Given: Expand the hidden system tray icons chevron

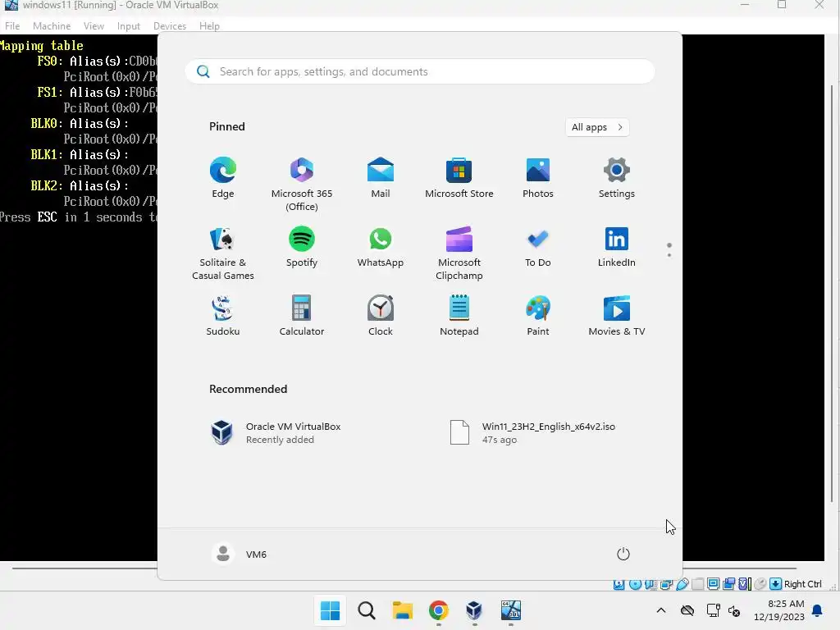Looking at the screenshot, I should (x=661, y=610).
